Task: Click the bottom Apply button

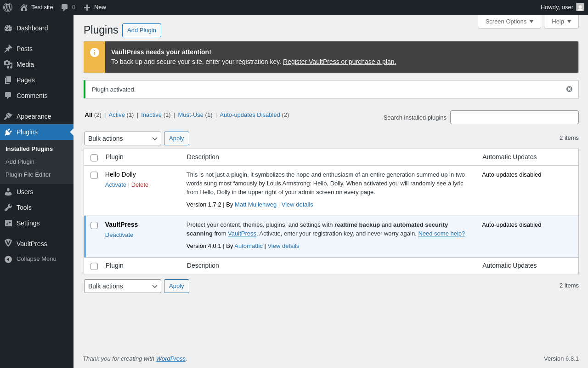Action: [176, 286]
